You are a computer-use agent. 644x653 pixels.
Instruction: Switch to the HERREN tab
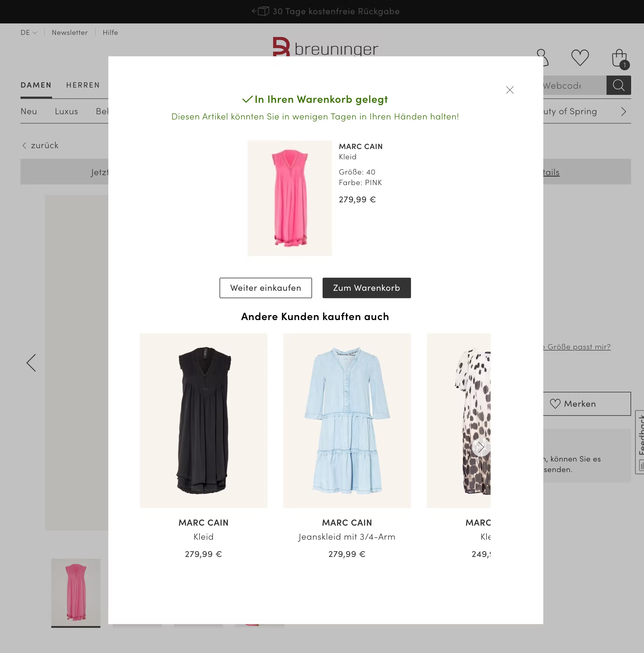click(83, 85)
